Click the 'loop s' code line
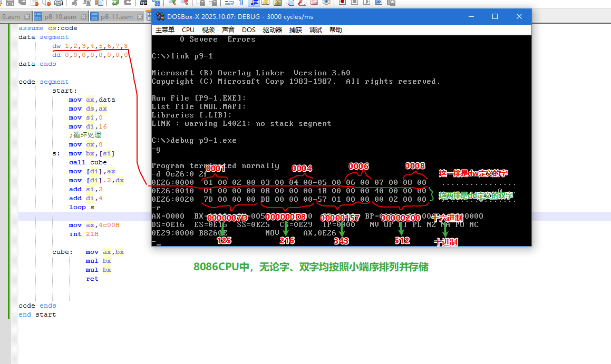This screenshot has height=364, width=611. pos(81,207)
